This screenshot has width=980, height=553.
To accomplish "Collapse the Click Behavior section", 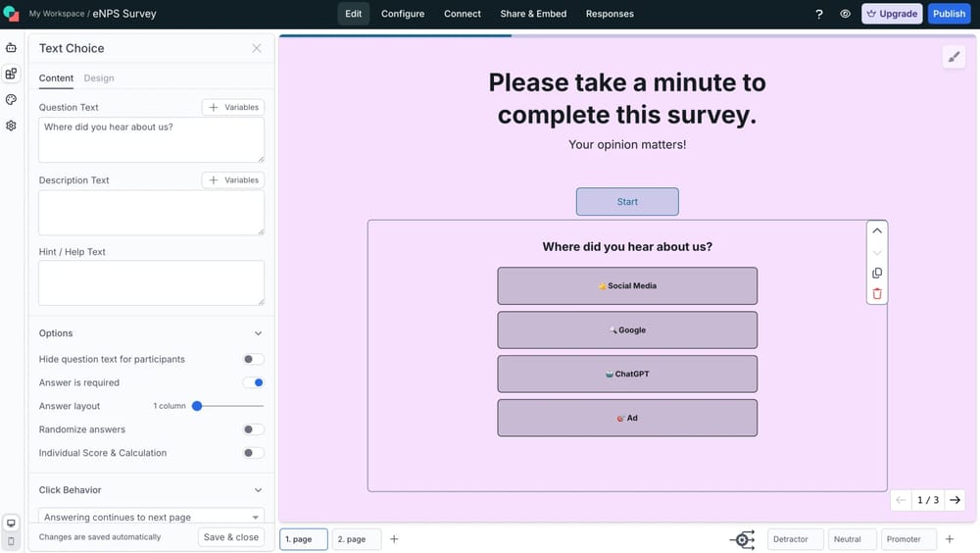I will pyautogui.click(x=259, y=490).
